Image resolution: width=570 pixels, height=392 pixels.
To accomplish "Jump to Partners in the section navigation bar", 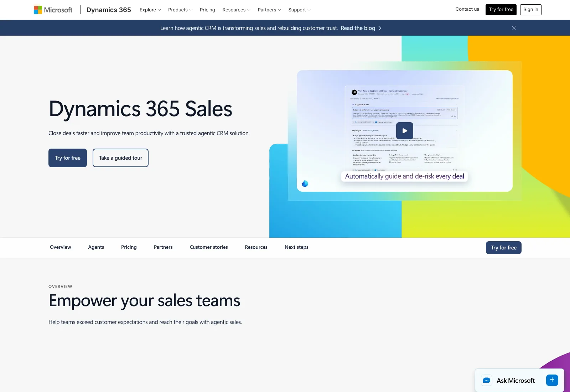I will click(x=163, y=247).
